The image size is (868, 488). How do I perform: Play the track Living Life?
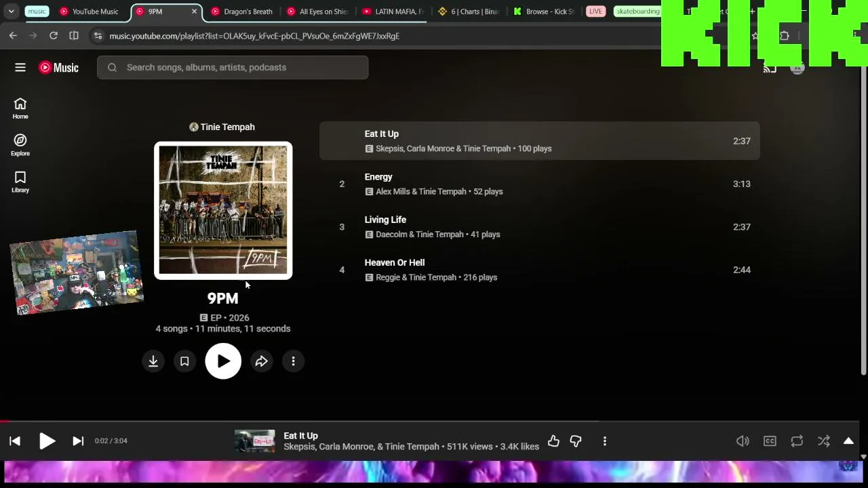pos(540,227)
